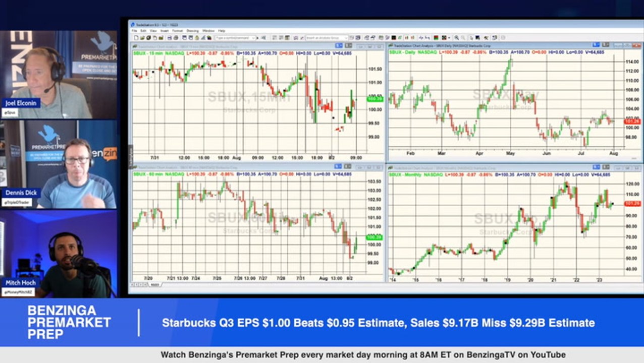Expand the symbol/command dropdown arrow

[x=254, y=38]
